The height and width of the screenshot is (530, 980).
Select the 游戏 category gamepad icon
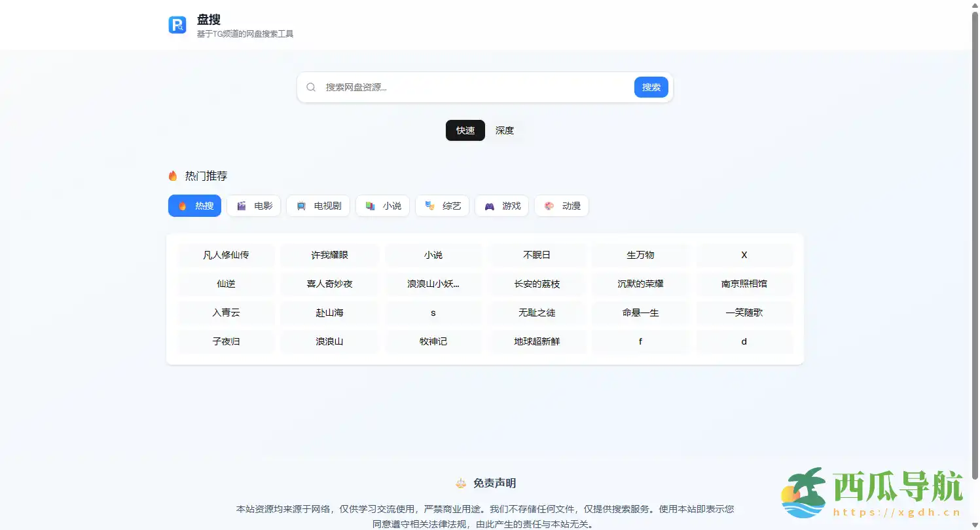(x=490, y=206)
